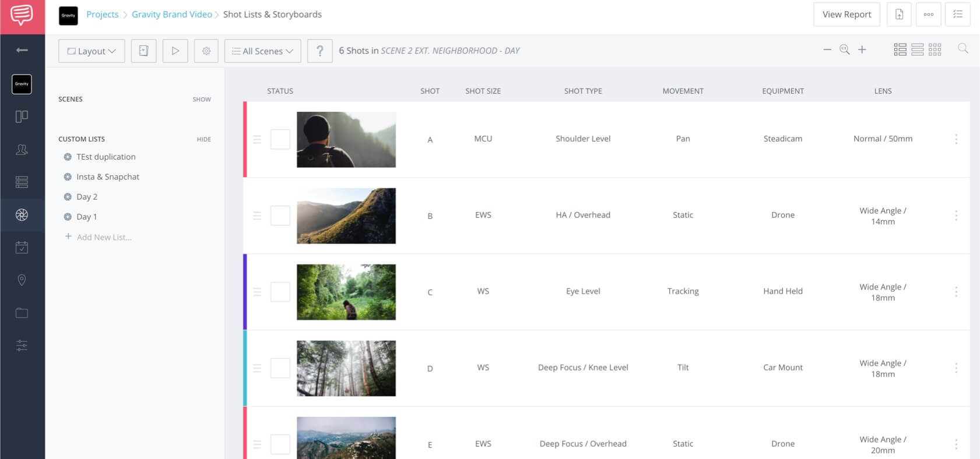Viewport: 980px width, 459px height.
Task: Go back using the left arrow icon
Action: 22,51
